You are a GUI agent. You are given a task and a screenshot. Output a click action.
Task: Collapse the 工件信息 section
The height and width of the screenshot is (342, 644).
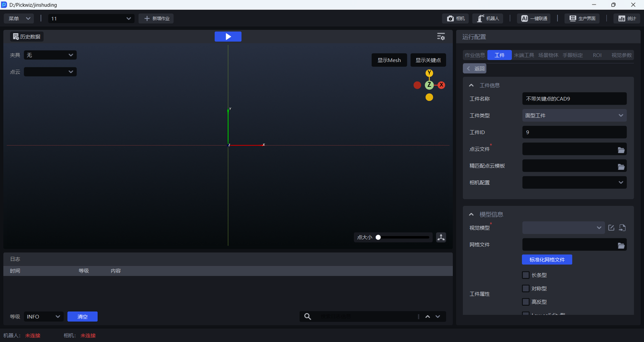pyautogui.click(x=471, y=85)
